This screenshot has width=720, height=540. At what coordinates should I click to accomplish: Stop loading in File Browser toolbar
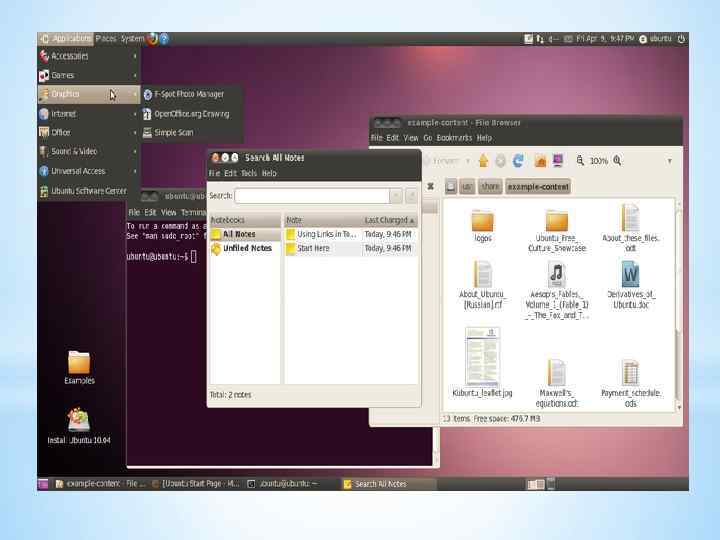(501, 161)
